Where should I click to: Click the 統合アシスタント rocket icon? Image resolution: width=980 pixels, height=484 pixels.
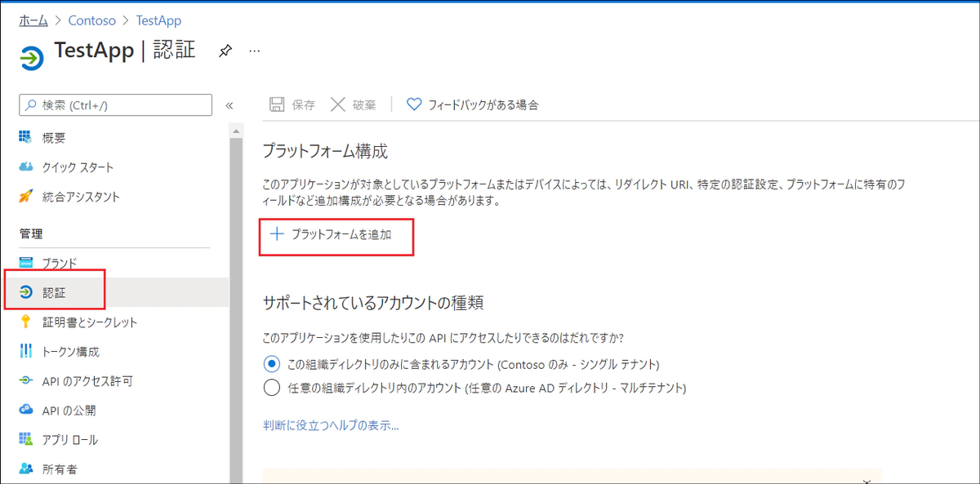25,196
